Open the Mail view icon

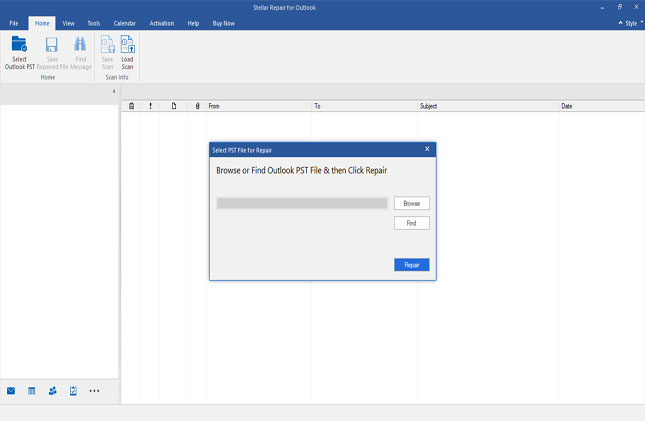coord(11,390)
